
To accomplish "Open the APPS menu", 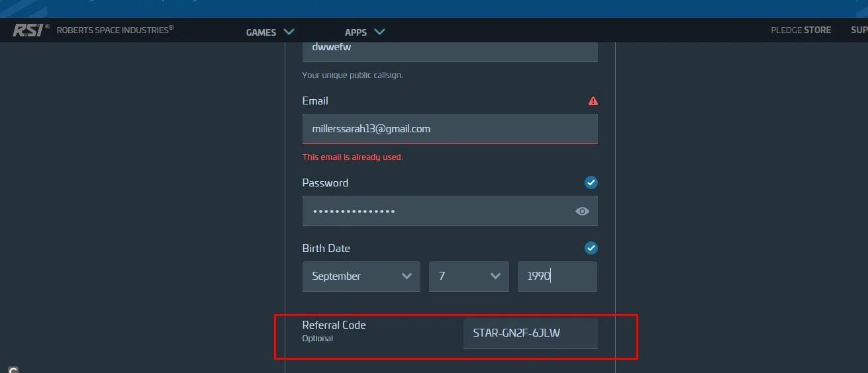I will pos(356,32).
